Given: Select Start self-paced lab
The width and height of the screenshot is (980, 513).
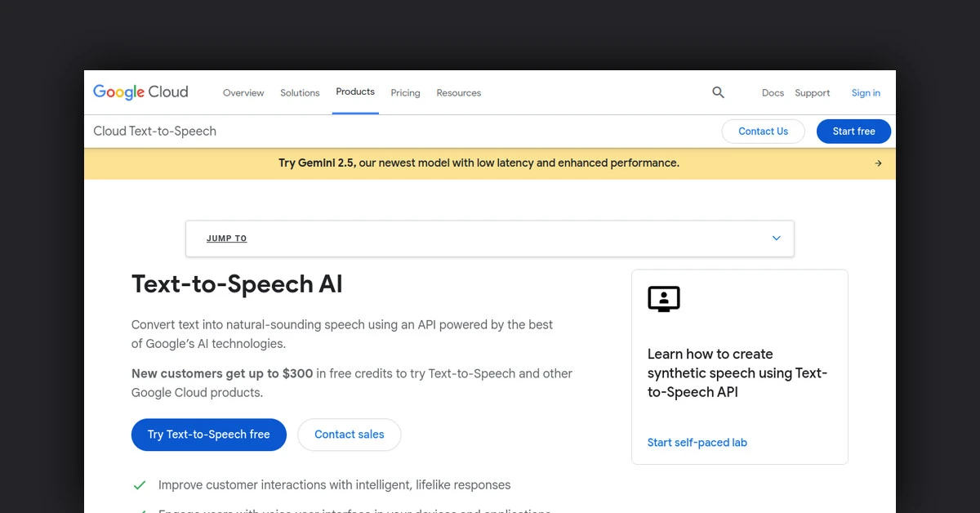Looking at the screenshot, I should 697,442.
